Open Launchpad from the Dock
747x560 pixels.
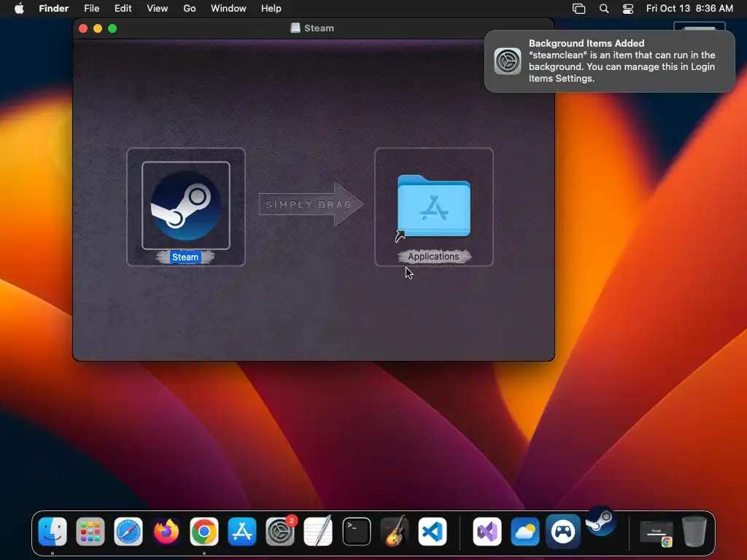90,532
